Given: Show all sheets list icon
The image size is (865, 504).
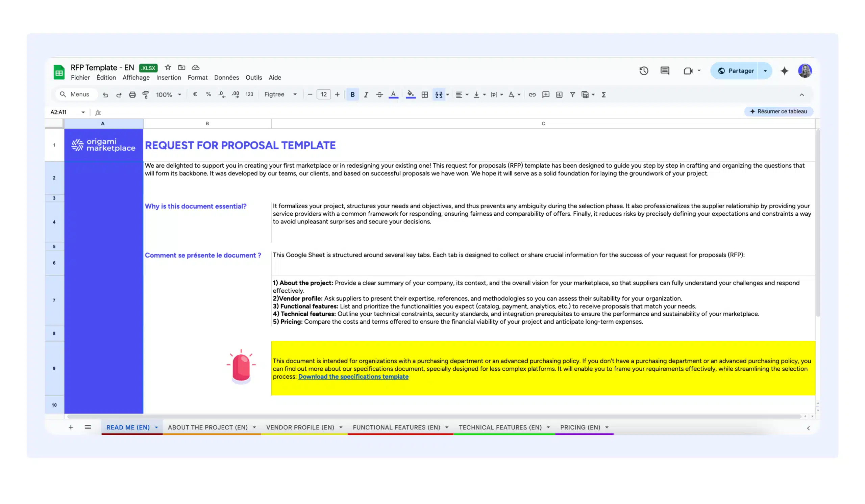Looking at the screenshot, I should tap(88, 427).
